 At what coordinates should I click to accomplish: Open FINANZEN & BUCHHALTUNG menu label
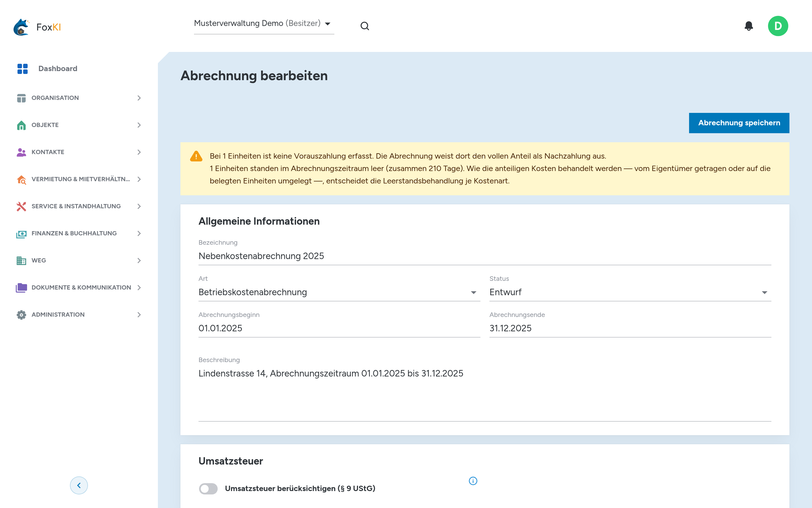[x=74, y=233]
